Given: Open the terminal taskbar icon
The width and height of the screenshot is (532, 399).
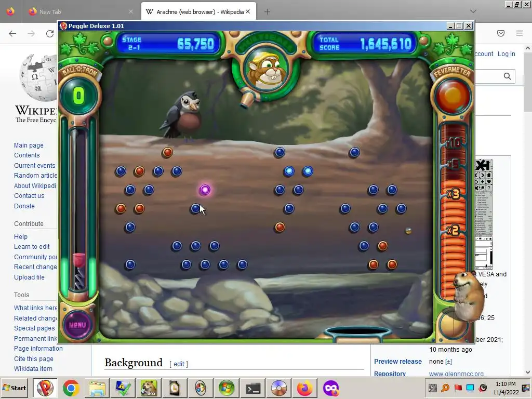Looking at the screenshot, I should (x=253, y=388).
